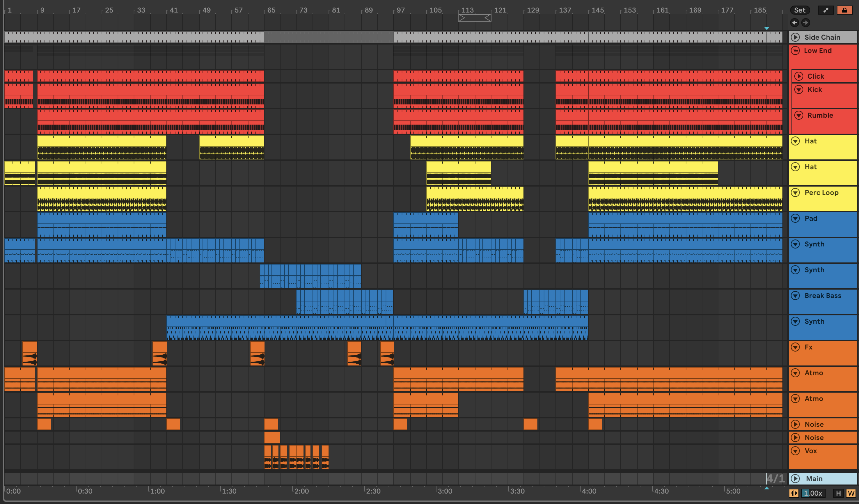
Task: Jump to next locator arrow
Action: tap(805, 23)
